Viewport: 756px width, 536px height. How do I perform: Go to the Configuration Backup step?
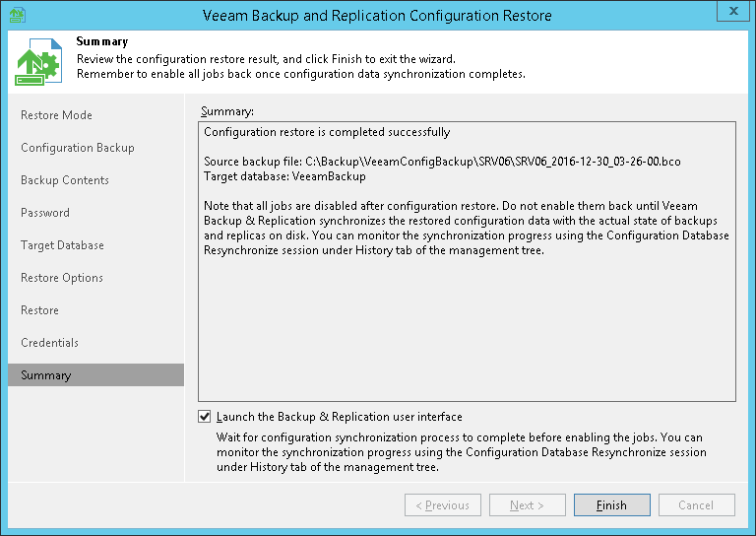coord(77,148)
